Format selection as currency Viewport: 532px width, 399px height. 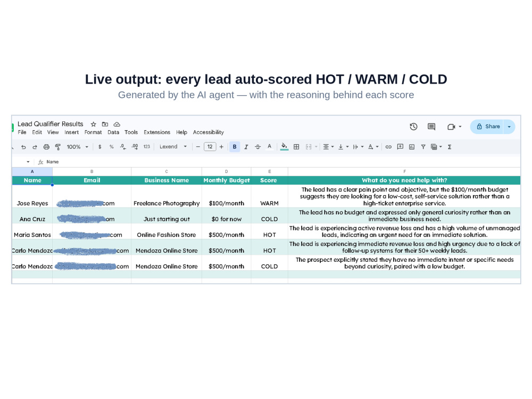(x=100, y=147)
